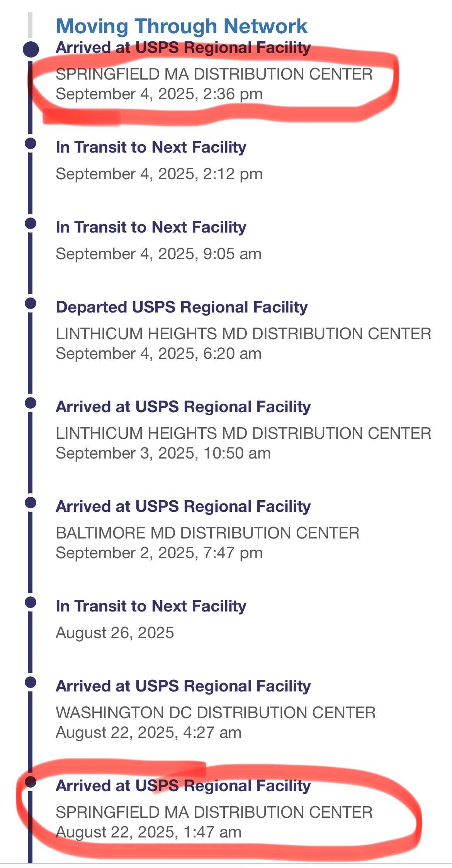This screenshot has height=868, width=452.
Task: Click the "September 4, 2025, 2:36 pm" timestamp
Action: click(159, 94)
